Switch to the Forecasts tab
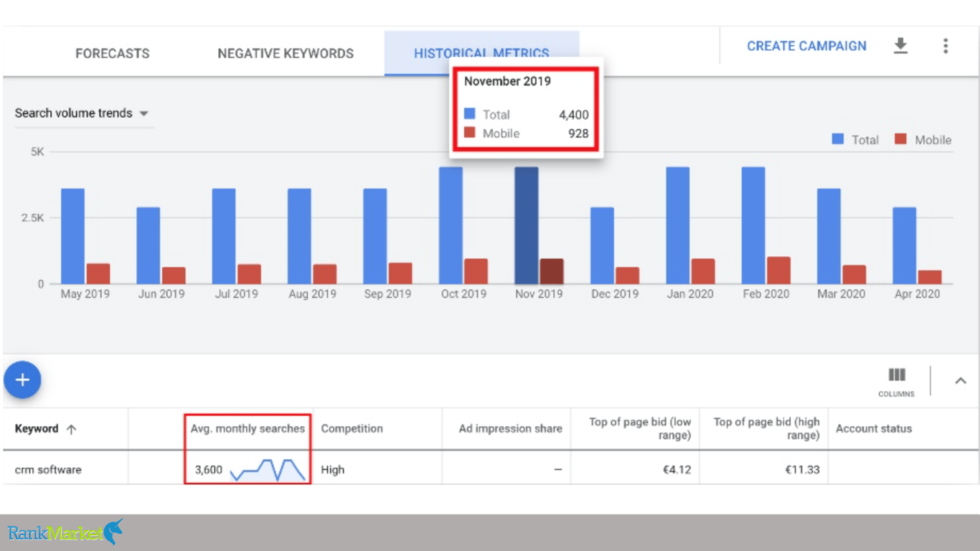This screenshot has height=551, width=980. click(113, 53)
